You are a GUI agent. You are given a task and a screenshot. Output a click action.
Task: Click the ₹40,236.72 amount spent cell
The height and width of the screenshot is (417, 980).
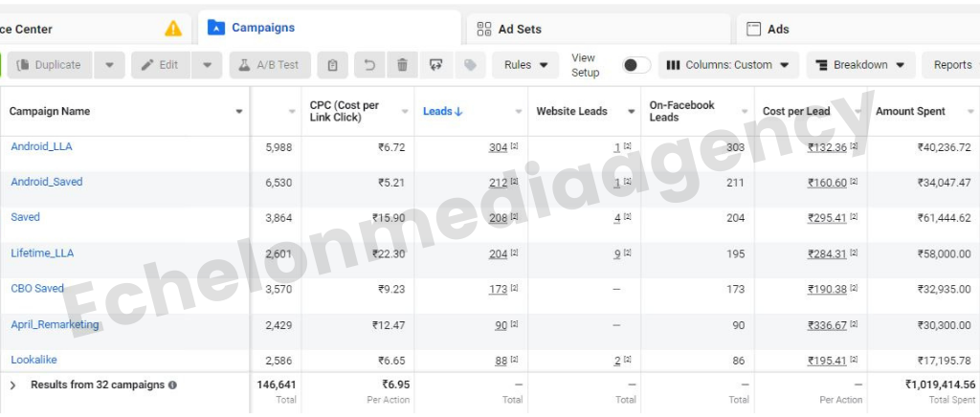pyautogui.click(x=945, y=147)
